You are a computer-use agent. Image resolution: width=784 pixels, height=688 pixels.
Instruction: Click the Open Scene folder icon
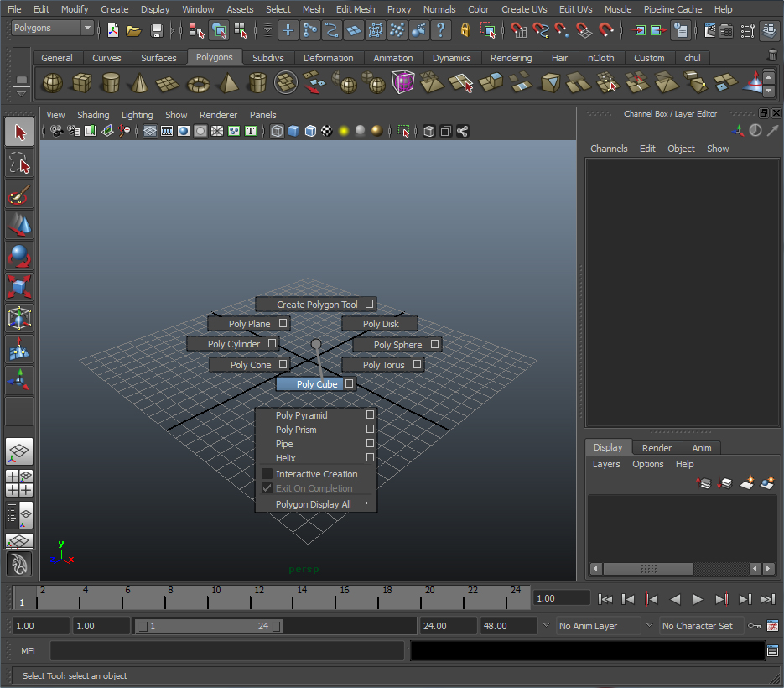(133, 30)
